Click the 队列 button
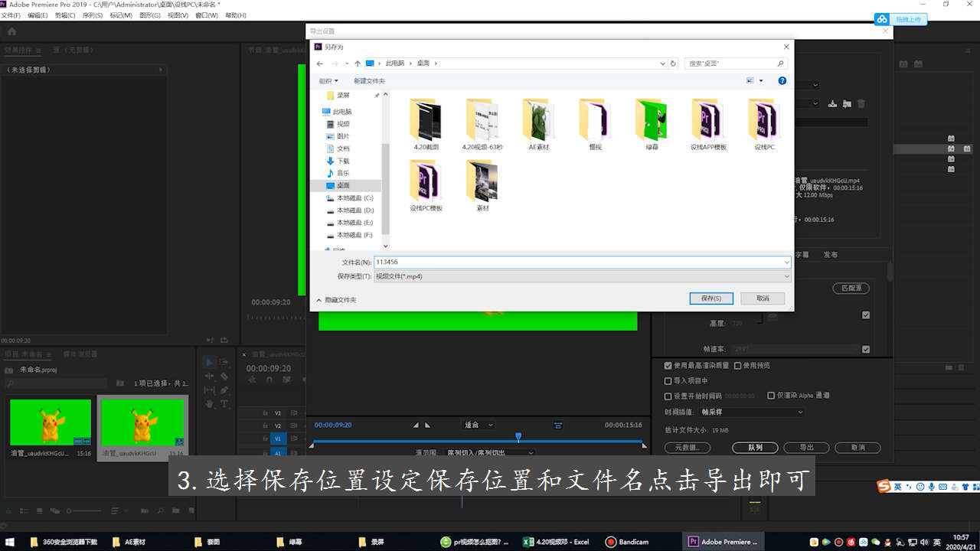980x551 pixels. (x=755, y=448)
